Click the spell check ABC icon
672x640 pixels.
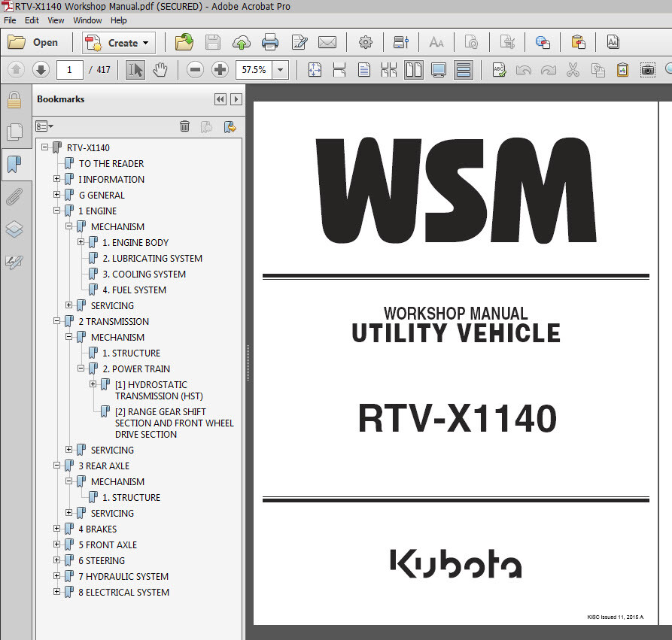[x=499, y=70]
